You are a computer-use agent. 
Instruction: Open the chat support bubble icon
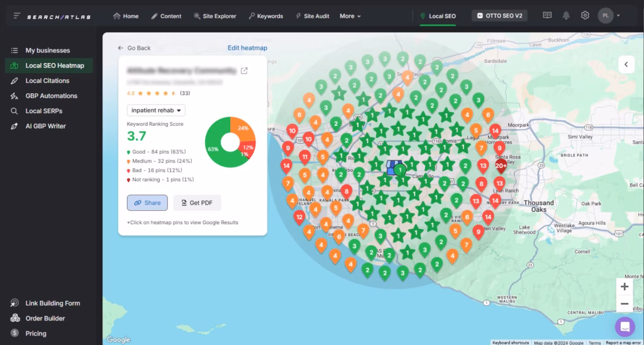pyautogui.click(x=625, y=327)
